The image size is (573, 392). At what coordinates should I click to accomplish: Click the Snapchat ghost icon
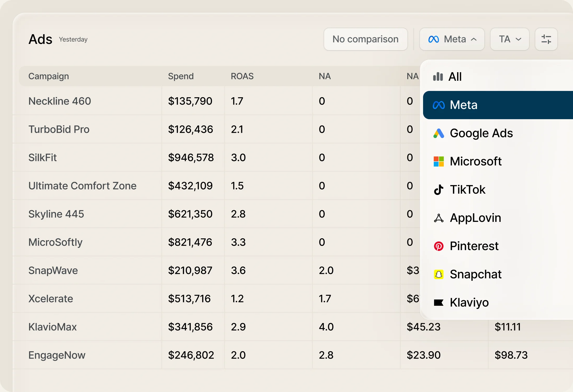coord(439,274)
